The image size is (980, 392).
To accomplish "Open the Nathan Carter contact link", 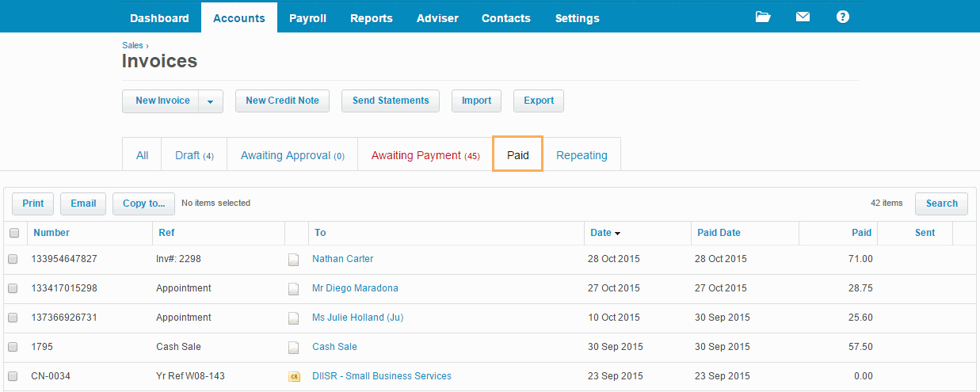I will pos(342,259).
